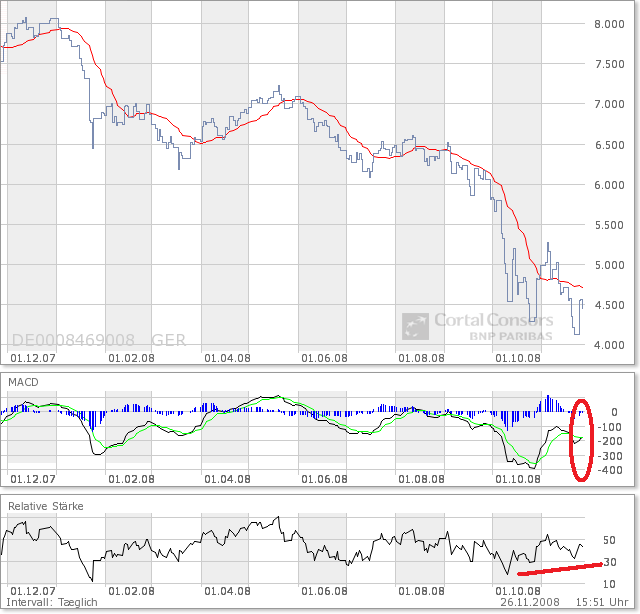Choose 01.10.08 date in Relative Stärke panel

point(518,591)
